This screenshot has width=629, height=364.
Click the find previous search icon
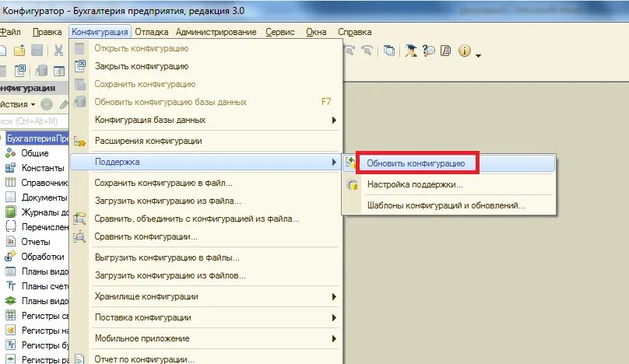coord(367,51)
